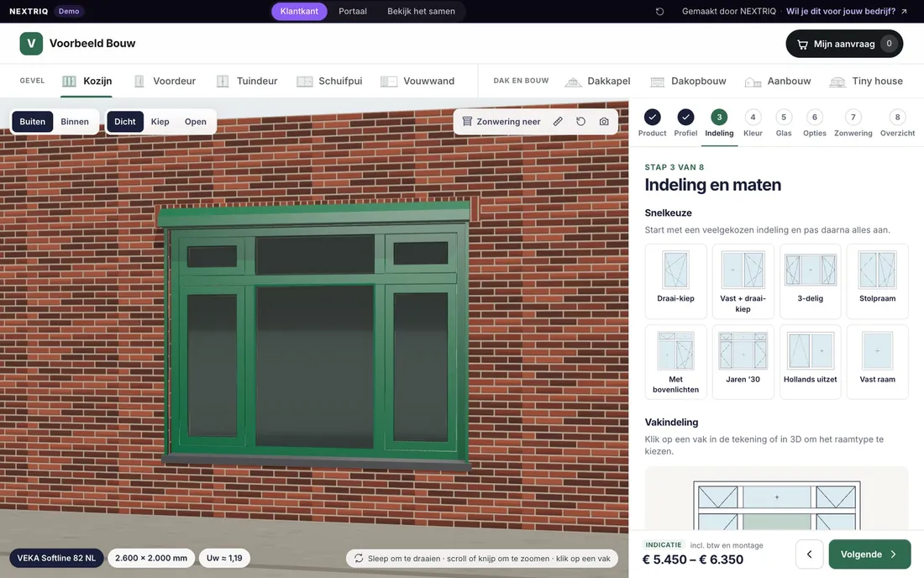Click the price indication € 5.450 – € 6.350
This screenshot has height=578, width=924.
point(692,560)
